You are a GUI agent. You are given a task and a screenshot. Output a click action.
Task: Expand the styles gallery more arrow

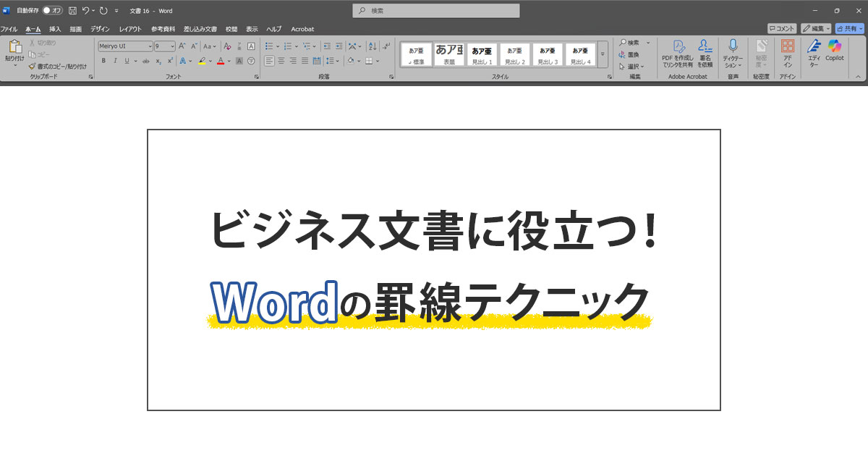(603, 54)
